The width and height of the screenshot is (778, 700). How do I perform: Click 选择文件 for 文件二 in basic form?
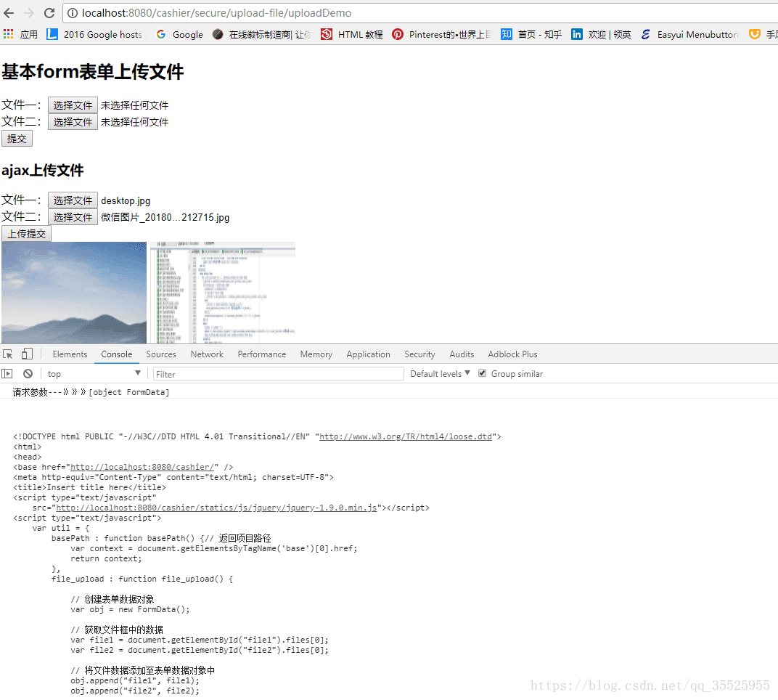pyautogui.click(x=73, y=122)
